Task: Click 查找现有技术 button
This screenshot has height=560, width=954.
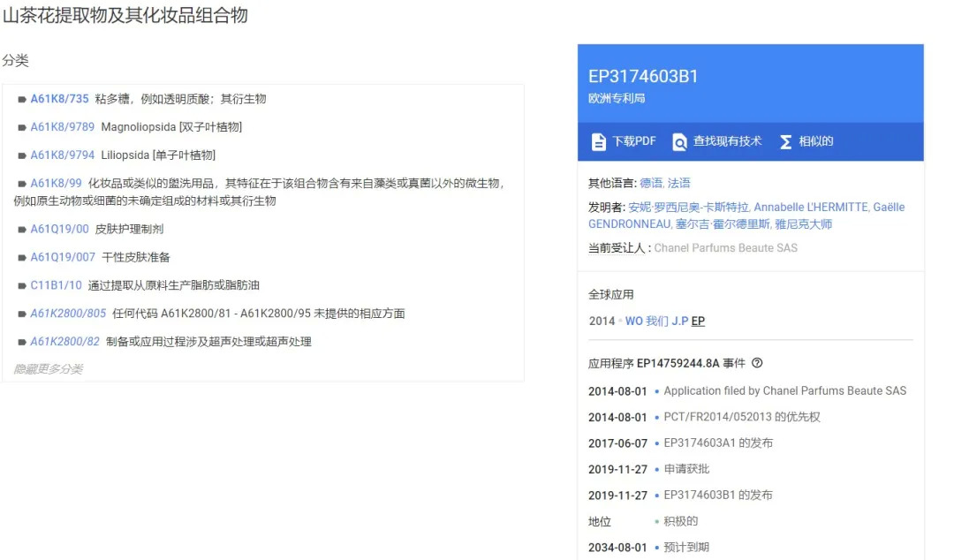Action: pyautogui.click(x=716, y=141)
